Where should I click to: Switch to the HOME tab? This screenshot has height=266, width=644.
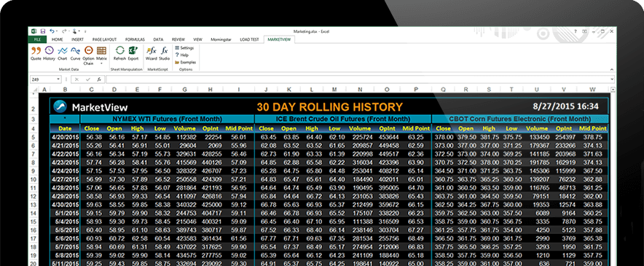(x=58, y=39)
